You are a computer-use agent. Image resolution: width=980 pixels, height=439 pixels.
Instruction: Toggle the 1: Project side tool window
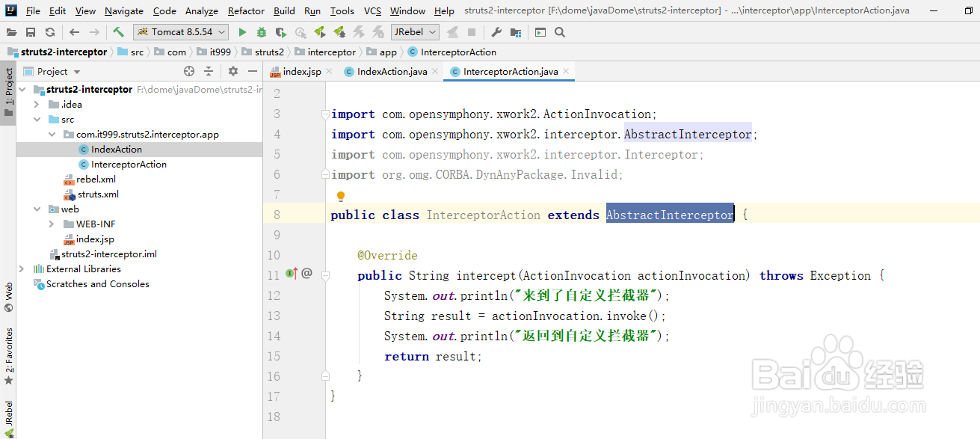point(8,93)
